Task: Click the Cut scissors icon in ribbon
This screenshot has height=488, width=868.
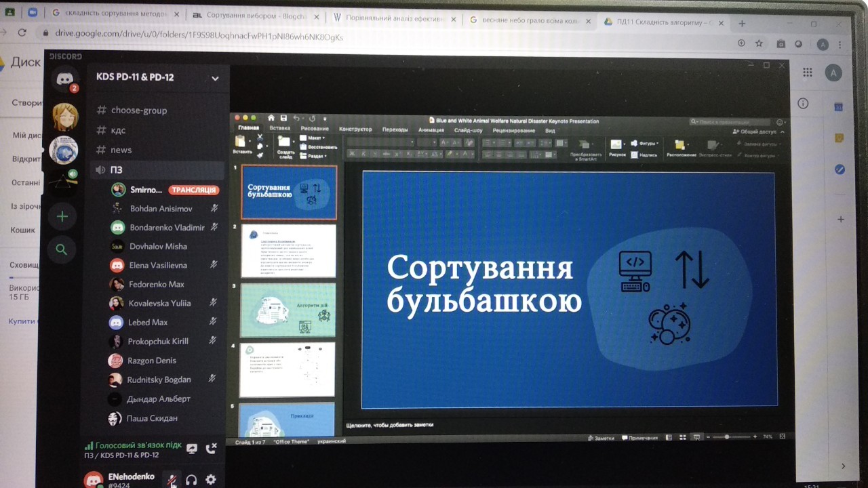Action: click(x=259, y=138)
